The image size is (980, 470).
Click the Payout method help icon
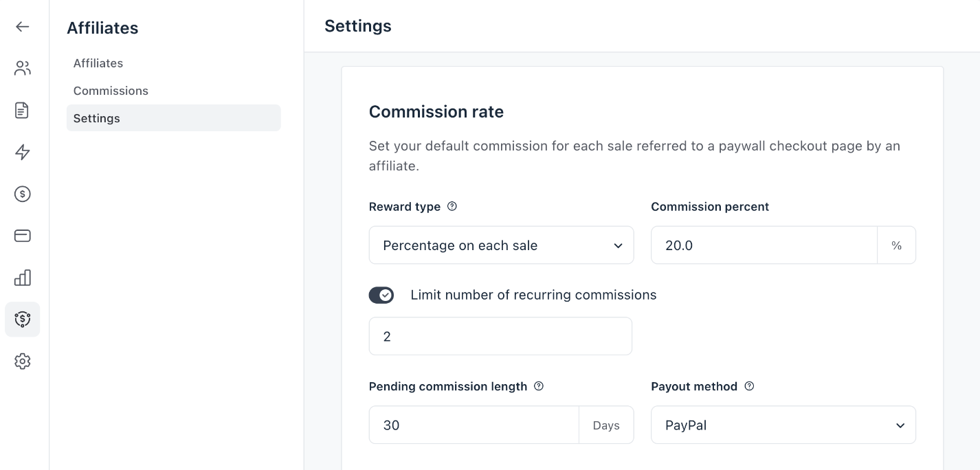click(749, 386)
